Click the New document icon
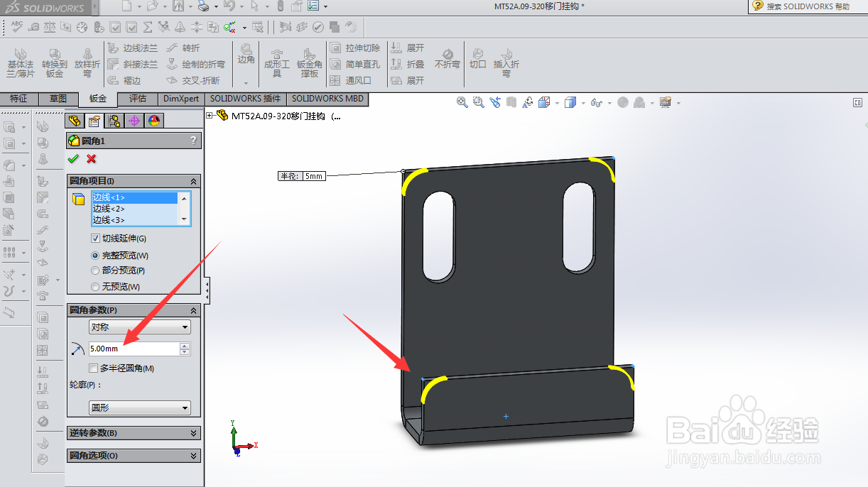Viewport: 868px width, 487px height. [x=126, y=6]
